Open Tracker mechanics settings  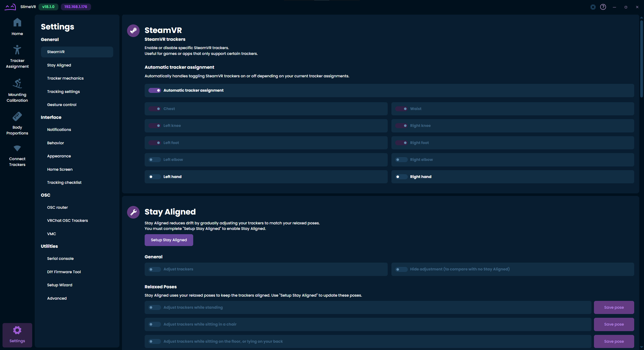(x=65, y=78)
